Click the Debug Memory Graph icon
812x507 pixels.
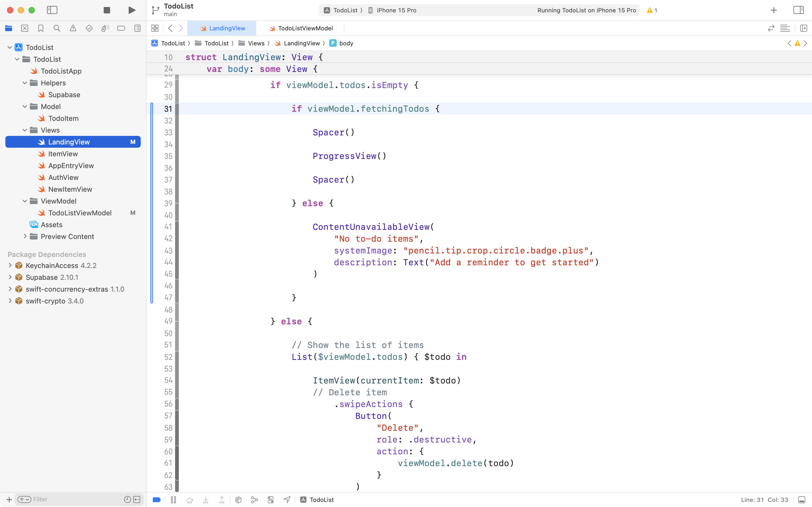254,499
